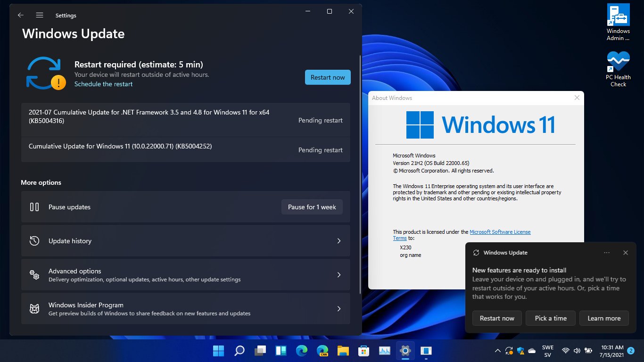Viewport: 644px width, 362px height.
Task: Click Restart now in the notification
Action: [497, 318]
